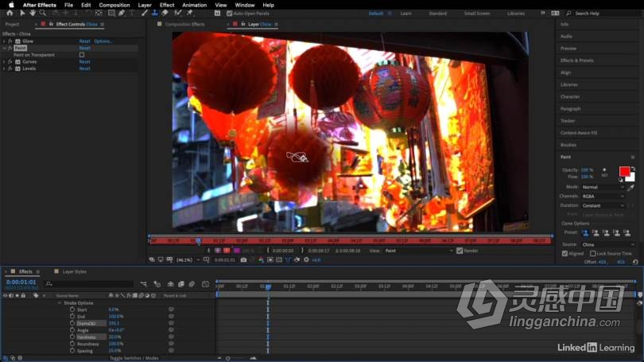
Task: Toggle Diameter property stopwatch
Action: point(72,323)
